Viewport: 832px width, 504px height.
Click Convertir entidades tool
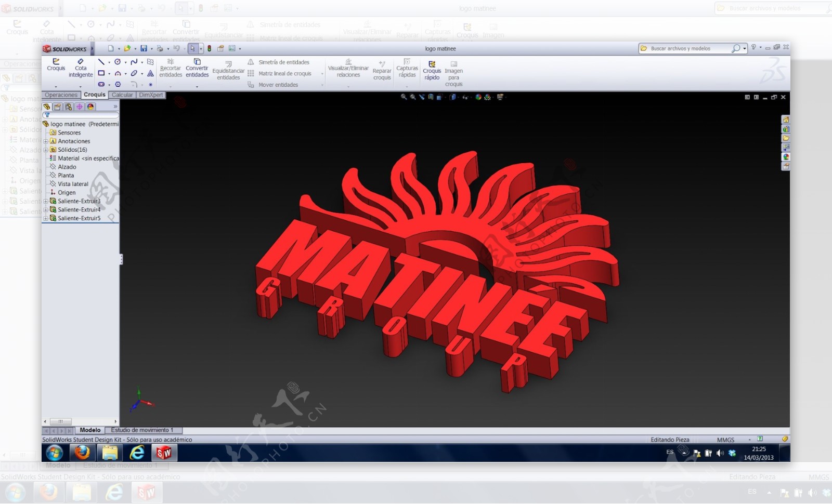[x=197, y=68]
